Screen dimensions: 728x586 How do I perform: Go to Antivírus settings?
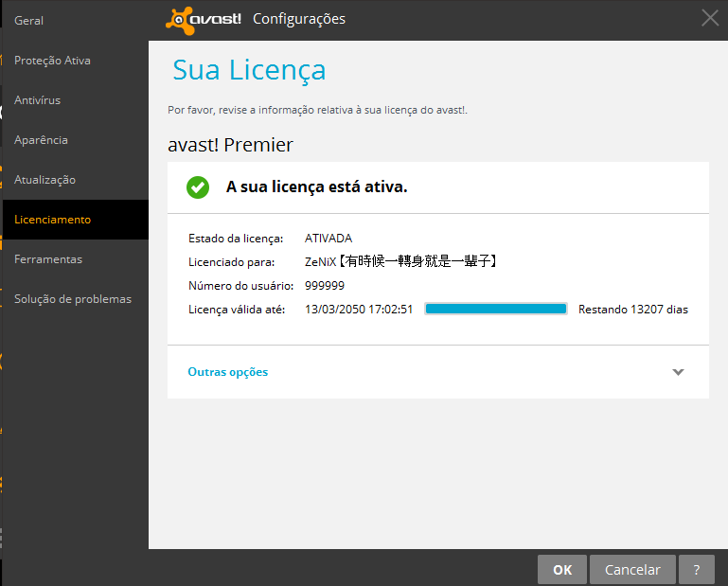37,100
